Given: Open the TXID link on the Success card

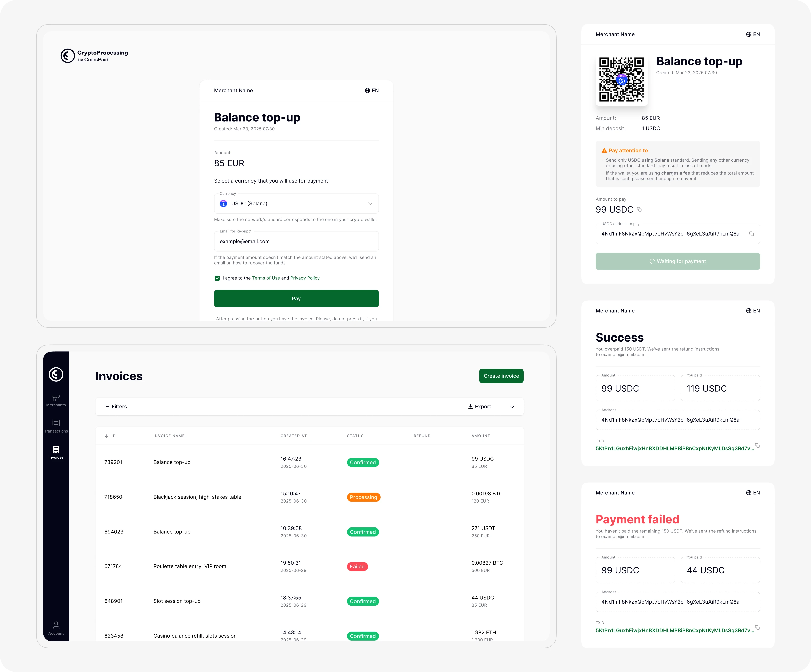Looking at the screenshot, I should pos(675,448).
